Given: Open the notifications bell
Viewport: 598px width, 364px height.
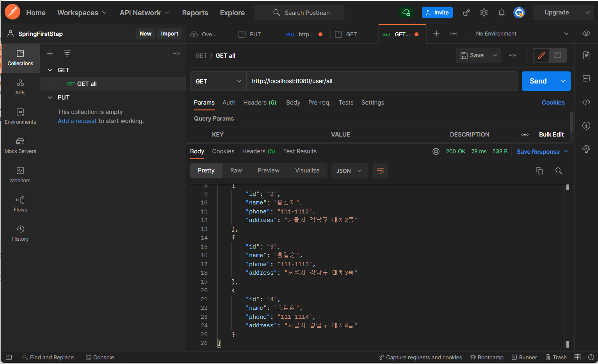Looking at the screenshot, I should 502,12.
